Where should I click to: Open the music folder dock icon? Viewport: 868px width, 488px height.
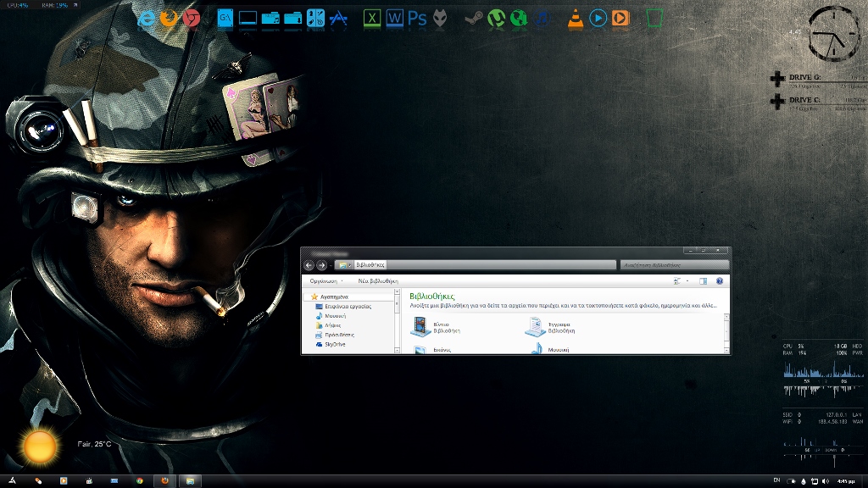coord(270,19)
